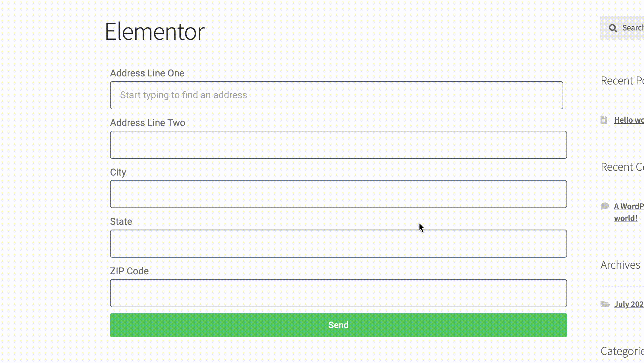This screenshot has height=363, width=644.
Task: Focus the ZIP Code input box
Action: coord(338,293)
